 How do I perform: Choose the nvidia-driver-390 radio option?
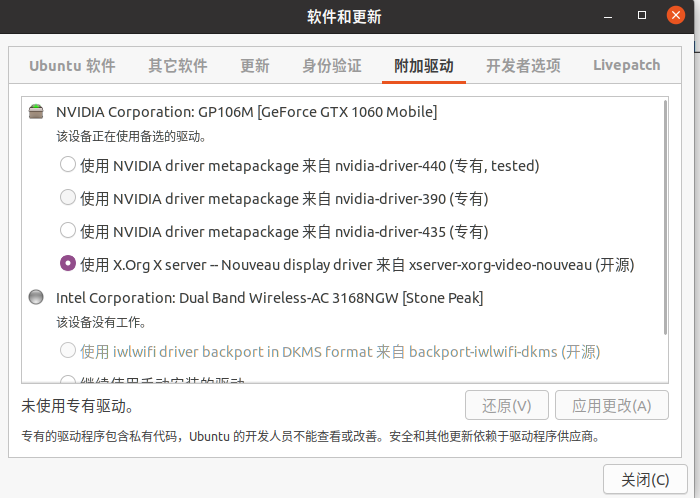[x=68, y=197]
